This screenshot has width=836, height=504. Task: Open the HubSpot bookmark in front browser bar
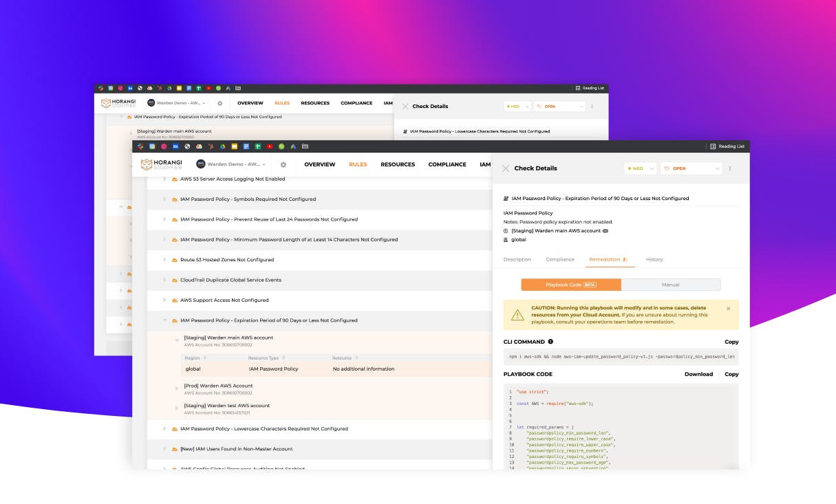coord(211,146)
